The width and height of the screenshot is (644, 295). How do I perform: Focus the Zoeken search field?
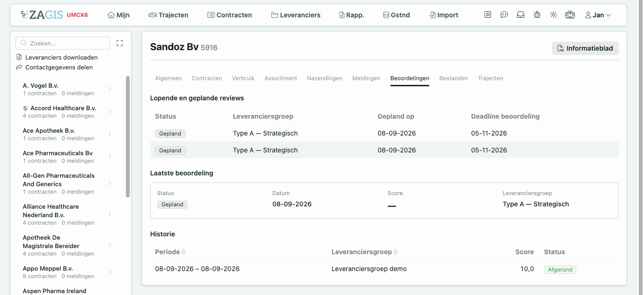pos(62,43)
